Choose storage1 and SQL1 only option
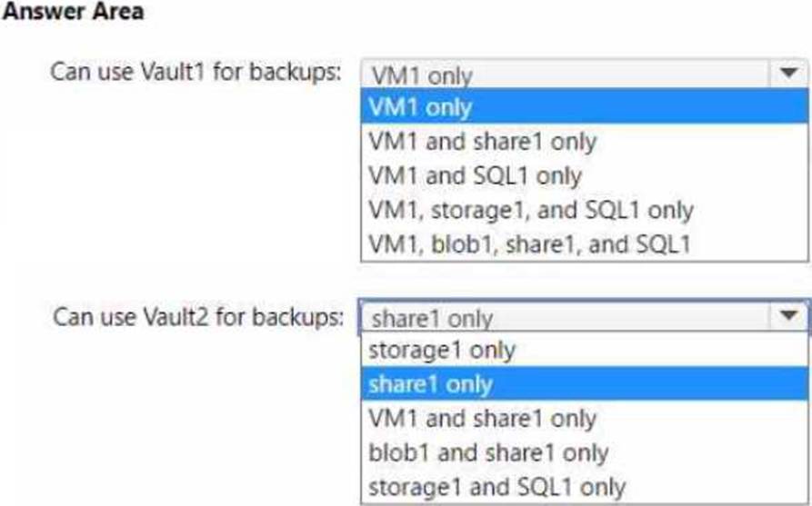Viewport: 812px width, 506px height. click(x=496, y=486)
